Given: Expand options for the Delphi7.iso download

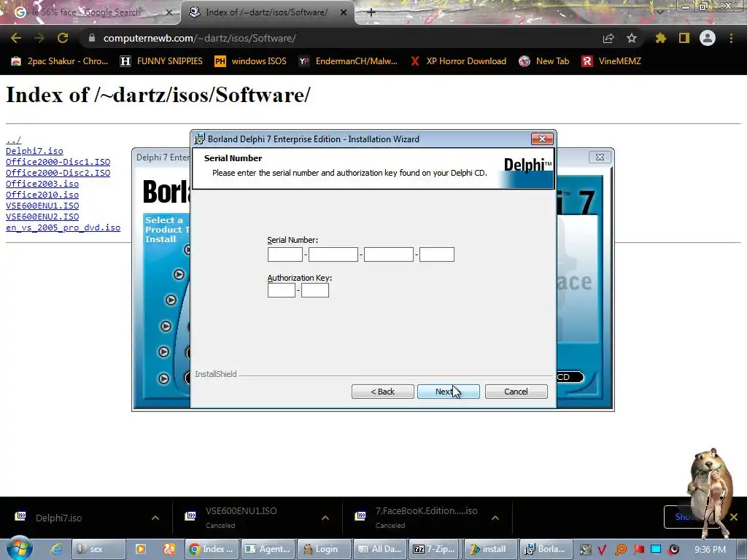Looking at the screenshot, I should click(x=155, y=518).
